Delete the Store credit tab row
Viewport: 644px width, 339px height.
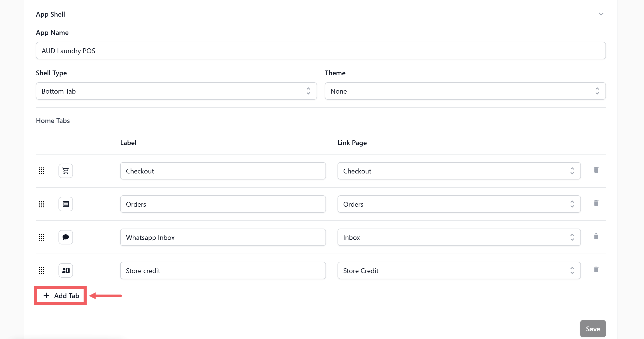tap(596, 269)
